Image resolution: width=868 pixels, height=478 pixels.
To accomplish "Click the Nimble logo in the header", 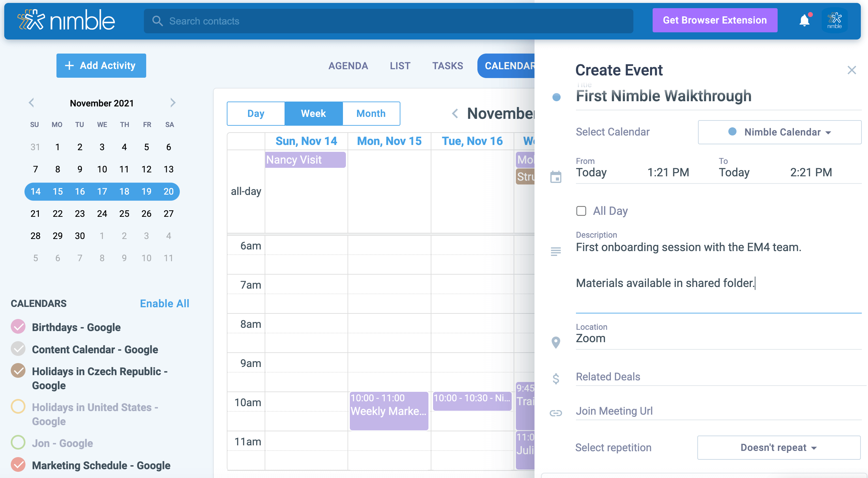I will [66, 20].
